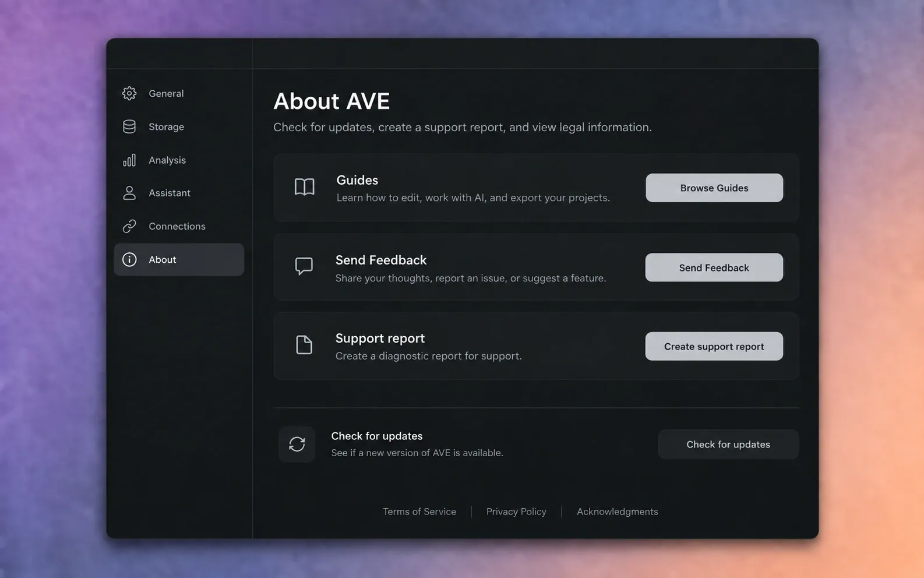Open the Connections section
Viewport: 924px width, 578px height.
[x=179, y=226]
